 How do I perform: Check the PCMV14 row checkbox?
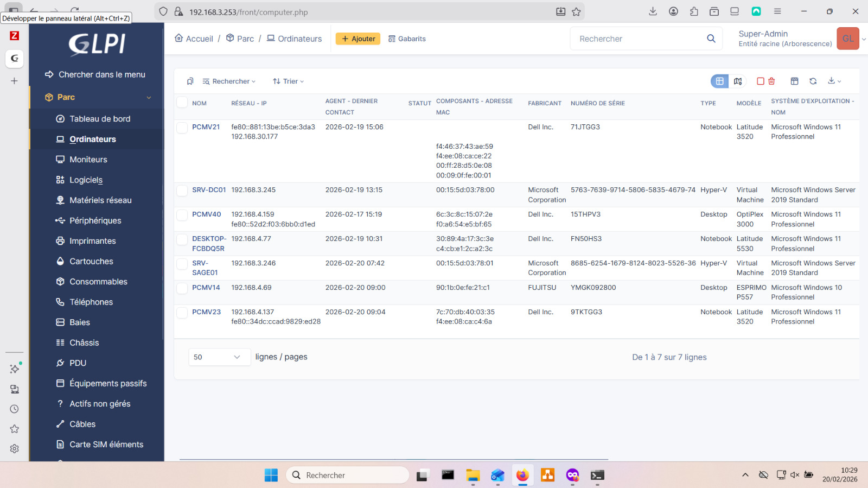pos(182,288)
